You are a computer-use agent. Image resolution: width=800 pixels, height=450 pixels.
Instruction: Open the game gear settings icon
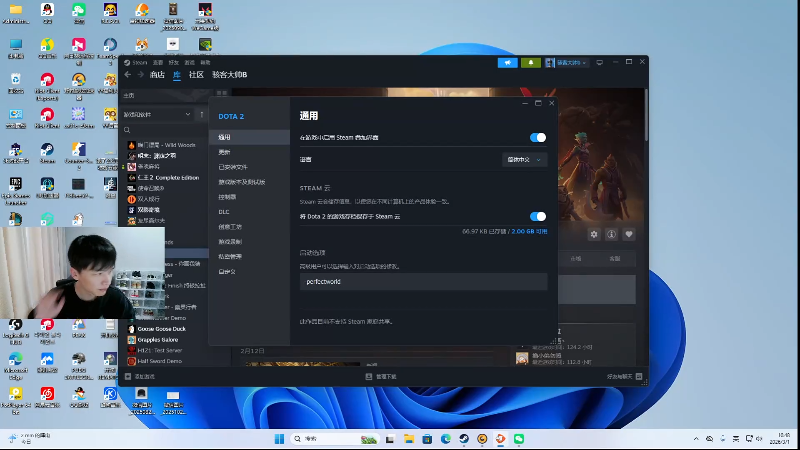[594, 234]
